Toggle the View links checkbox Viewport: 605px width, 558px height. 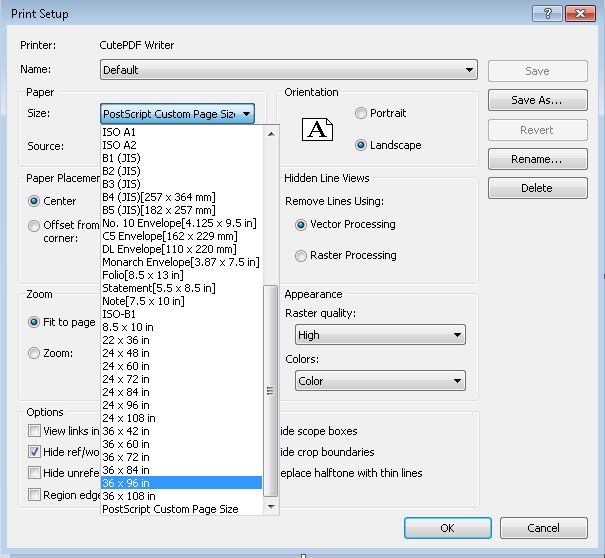(35, 432)
